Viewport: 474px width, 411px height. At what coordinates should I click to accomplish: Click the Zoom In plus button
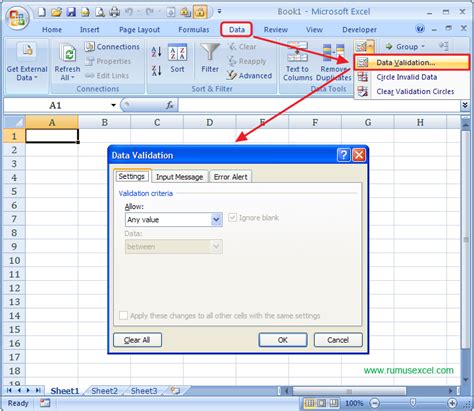coord(452,403)
